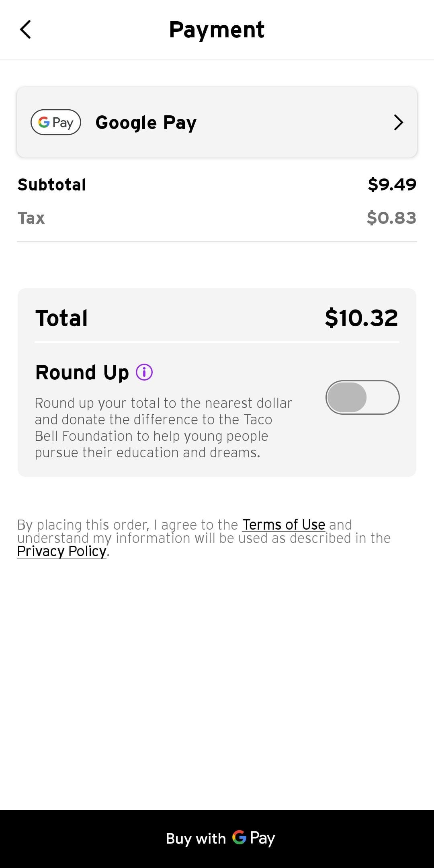
Task: Tap the $0.83 tax amount
Action: pyautogui.click(x=391, y=218)
